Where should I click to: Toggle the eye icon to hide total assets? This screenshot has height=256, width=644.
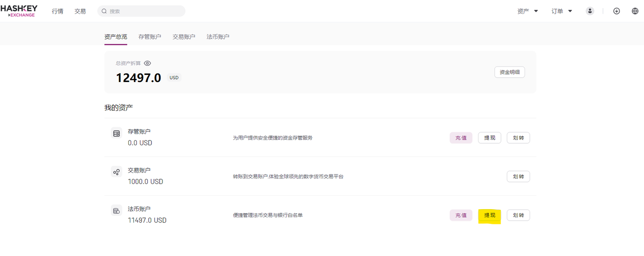tap(147, 63)
